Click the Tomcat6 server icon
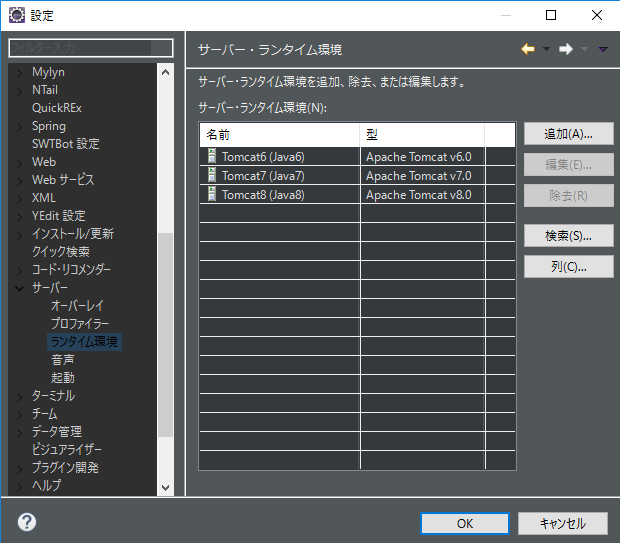620x543 pixels. 212,156
